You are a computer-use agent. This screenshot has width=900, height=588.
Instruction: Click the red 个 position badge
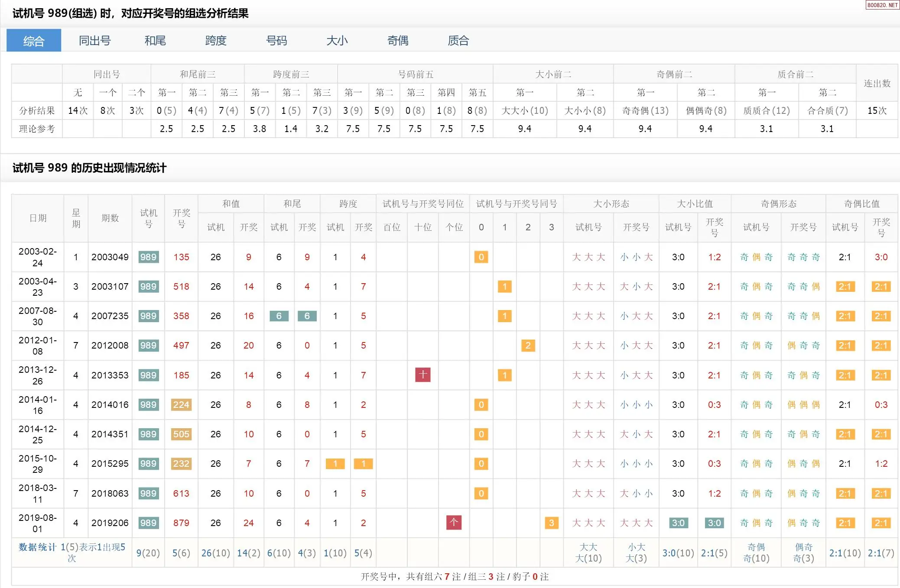click(454, 522)
